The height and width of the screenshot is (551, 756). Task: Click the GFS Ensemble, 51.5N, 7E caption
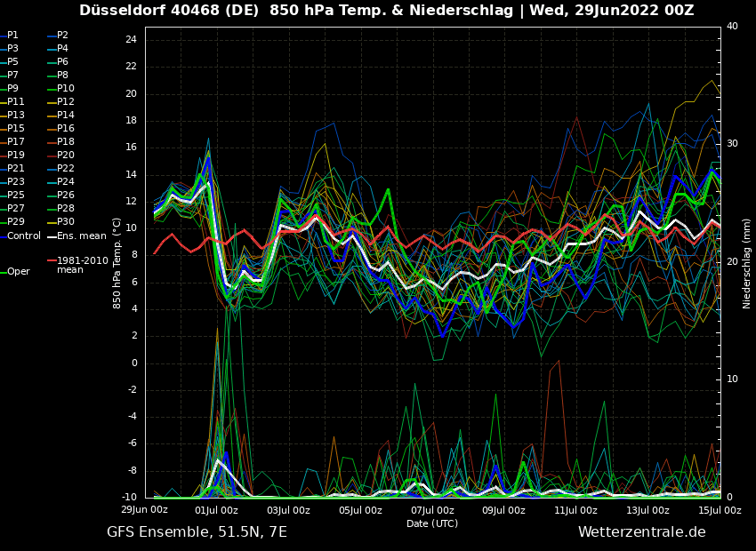tap(197, 532)
